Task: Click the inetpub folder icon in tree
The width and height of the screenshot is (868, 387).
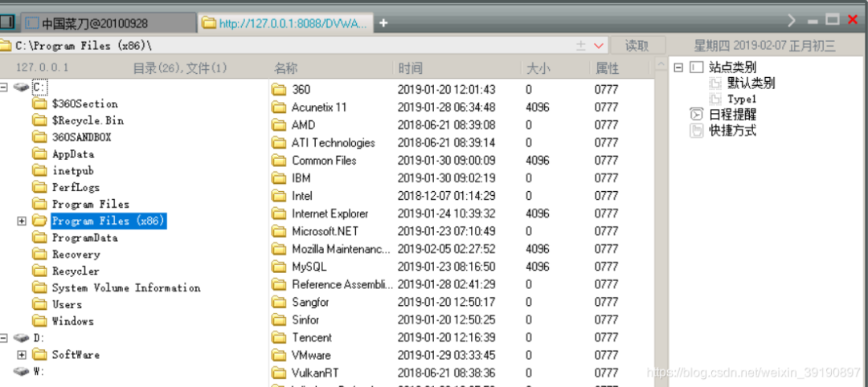Action: pyautogui.click(x=39, y=170)
